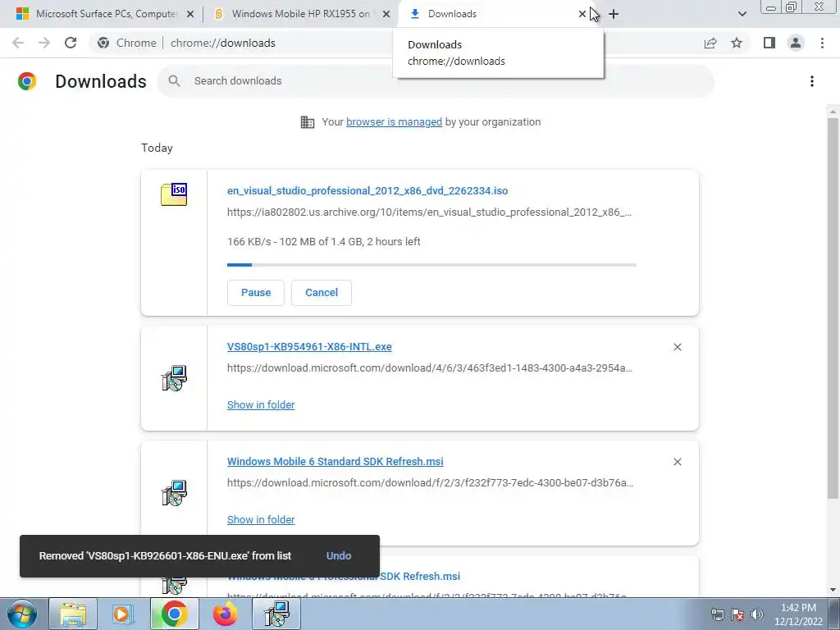Close the Downloads tab

[x=582, y=14]
